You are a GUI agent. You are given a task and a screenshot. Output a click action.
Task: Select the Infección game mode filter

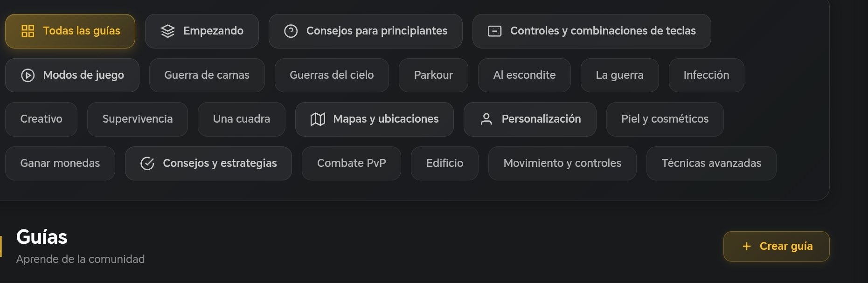click(x=706, y=75)
